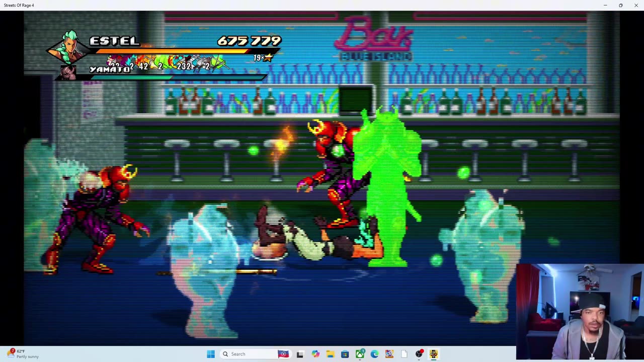Open the colorful game icon left of the blank document
Viewport: 644px width, 362px height.
[x=389, y=354]
